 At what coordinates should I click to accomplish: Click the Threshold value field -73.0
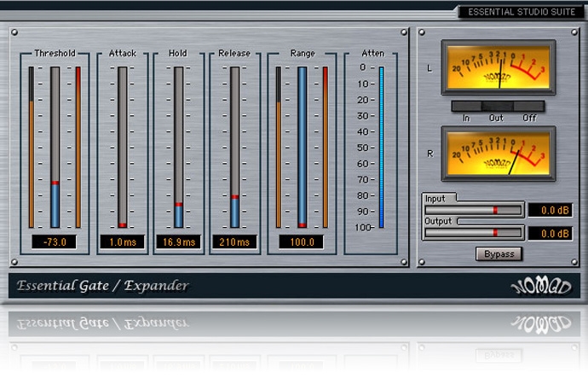pyautogui.click(x=55, y=242)
